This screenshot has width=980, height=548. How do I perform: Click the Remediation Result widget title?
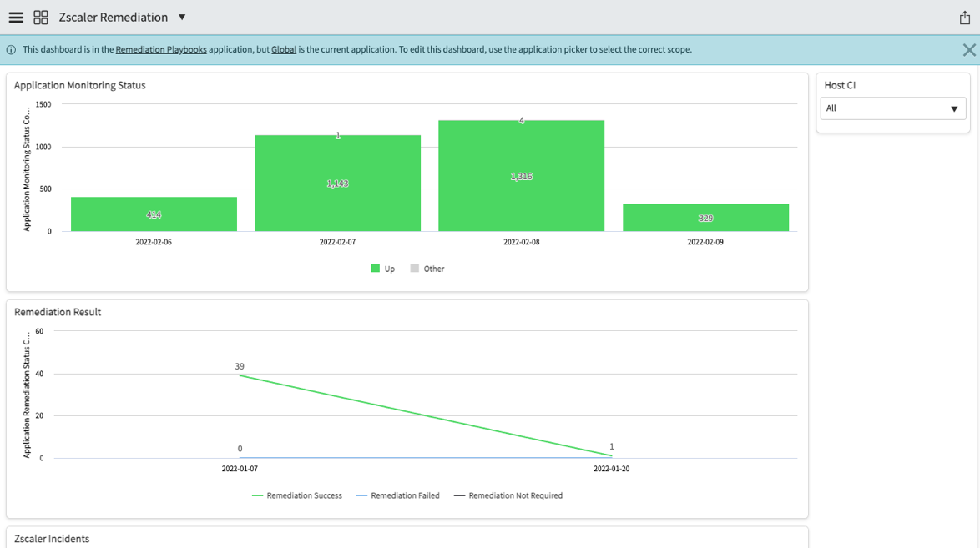pyautogui.click(x=58, y=312)
